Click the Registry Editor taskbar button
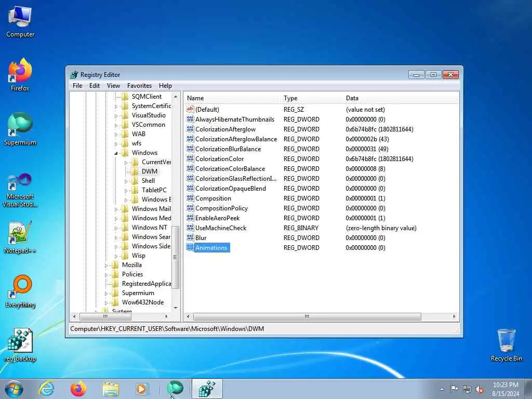 207,389
